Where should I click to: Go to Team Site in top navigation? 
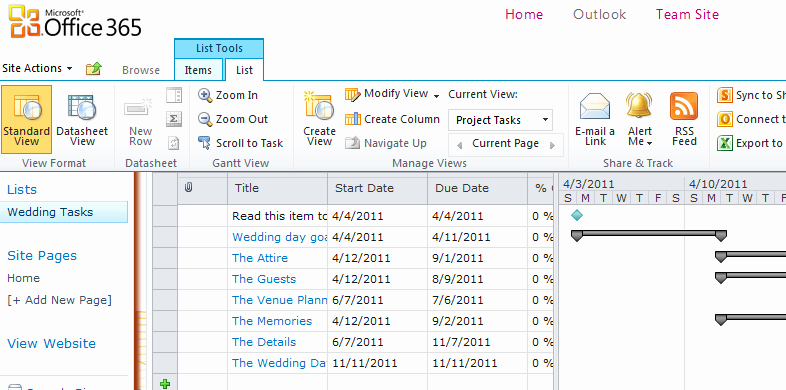[687, 15]
